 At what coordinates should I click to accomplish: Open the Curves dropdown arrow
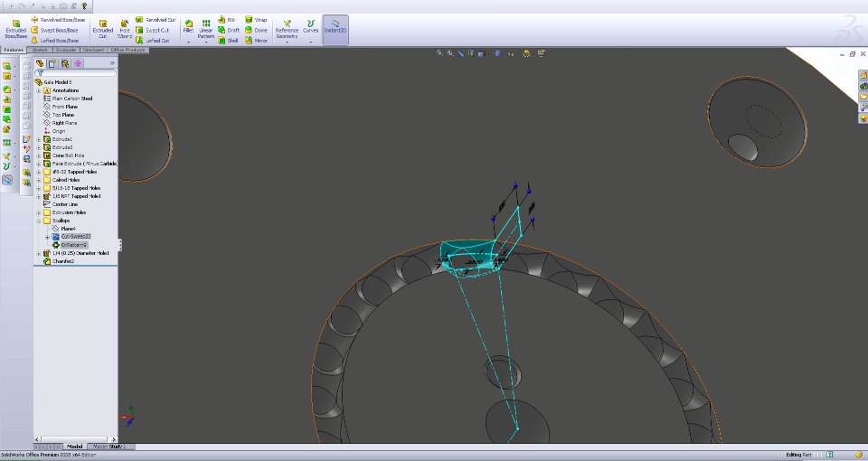click(310, 42)
